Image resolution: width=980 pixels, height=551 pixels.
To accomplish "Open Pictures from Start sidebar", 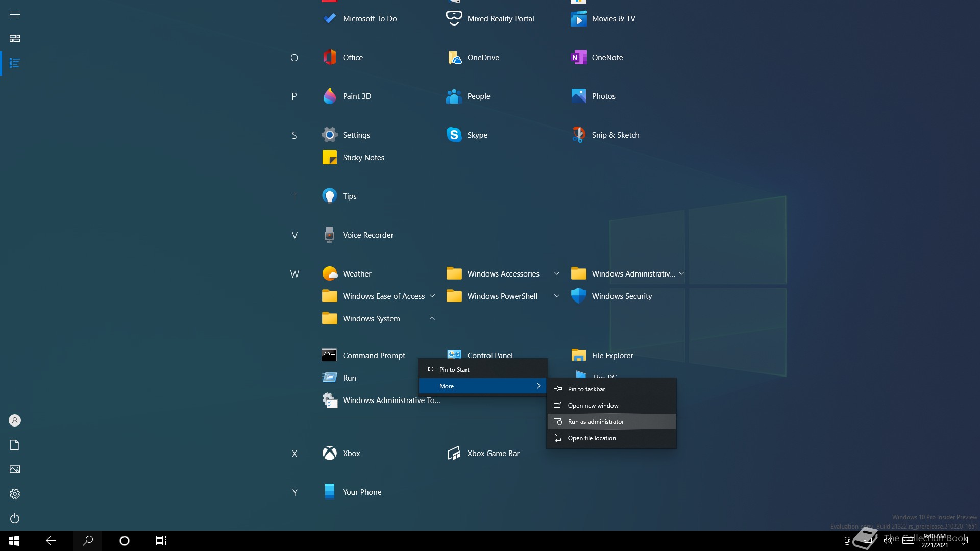I will pos(15,469).
